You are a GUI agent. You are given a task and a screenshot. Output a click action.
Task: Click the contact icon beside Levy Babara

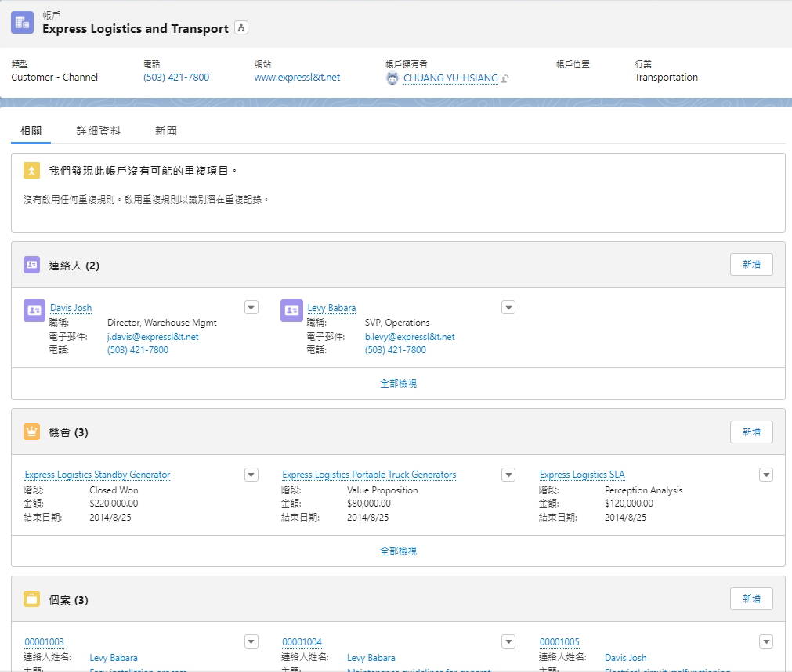[291, 310]
